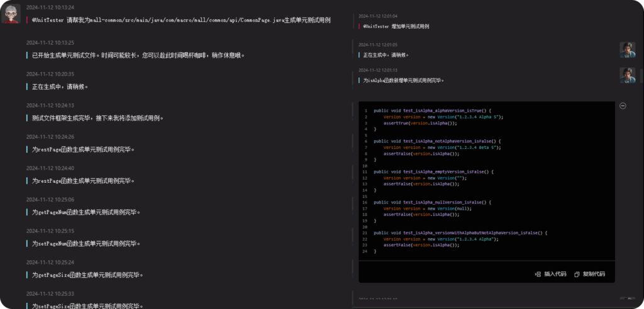Click the 测试文件框架生成完毕 status message
The image size is (644, 309).
tap(97, 117)
